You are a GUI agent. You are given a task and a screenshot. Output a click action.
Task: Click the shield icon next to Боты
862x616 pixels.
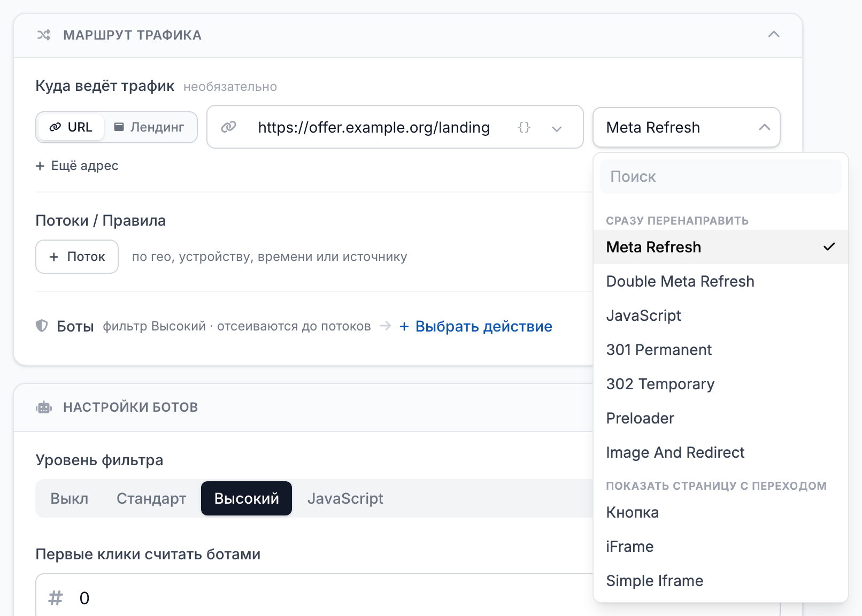(42, 326)
